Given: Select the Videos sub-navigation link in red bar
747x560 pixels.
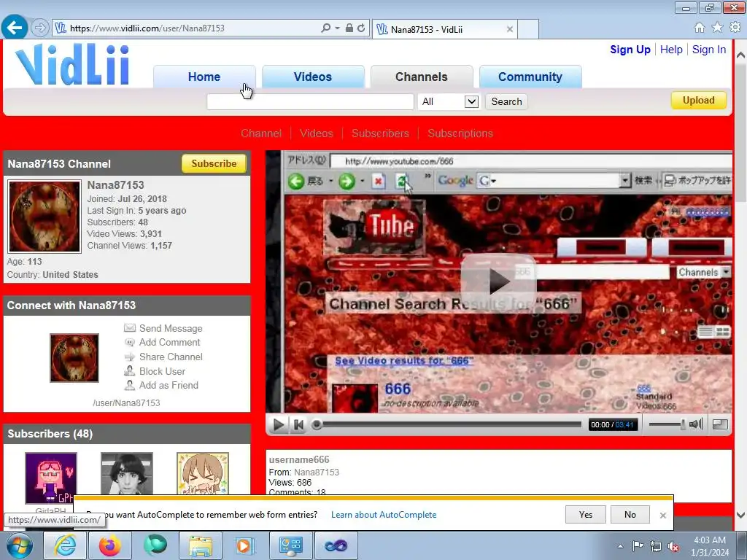Looking at the screenshot, I should pos(317,133).
